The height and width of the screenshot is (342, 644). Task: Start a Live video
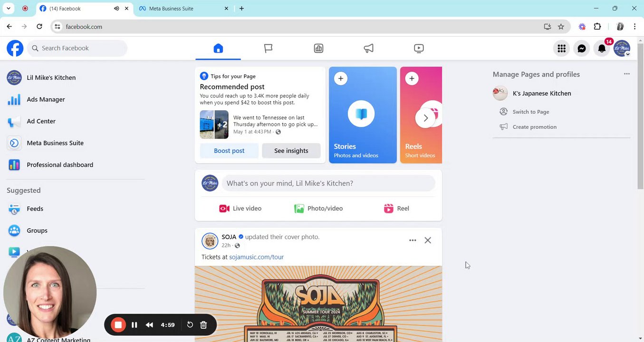coord(240,209)
